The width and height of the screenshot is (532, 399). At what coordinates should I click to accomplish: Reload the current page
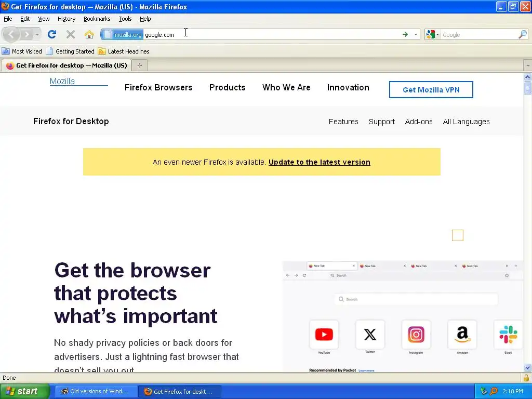tap(52, 34)
